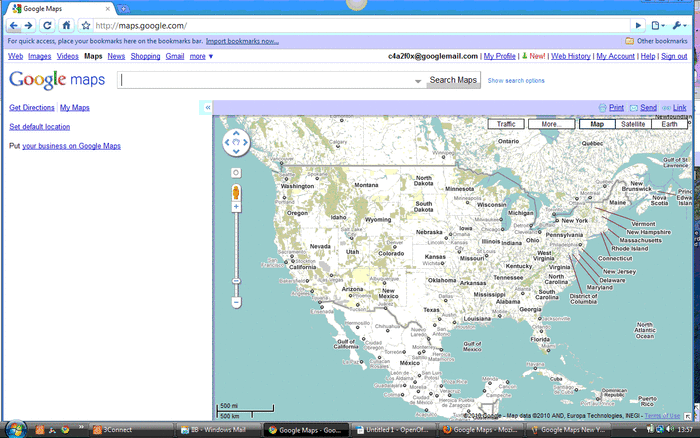Pan the map down with the arrow
Screen dimensions: 700x438
236,152
